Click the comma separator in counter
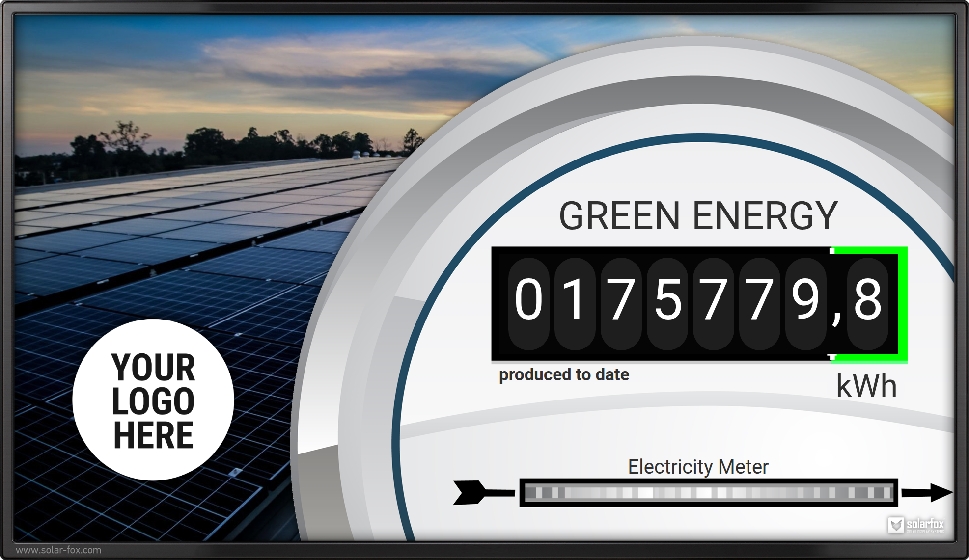The width and height of the screenshot is (969, 560). point(836,318)
